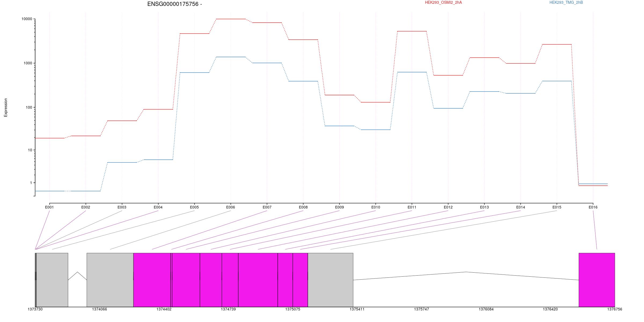Click the isolated magenta exon block at far right

point(597,280)
